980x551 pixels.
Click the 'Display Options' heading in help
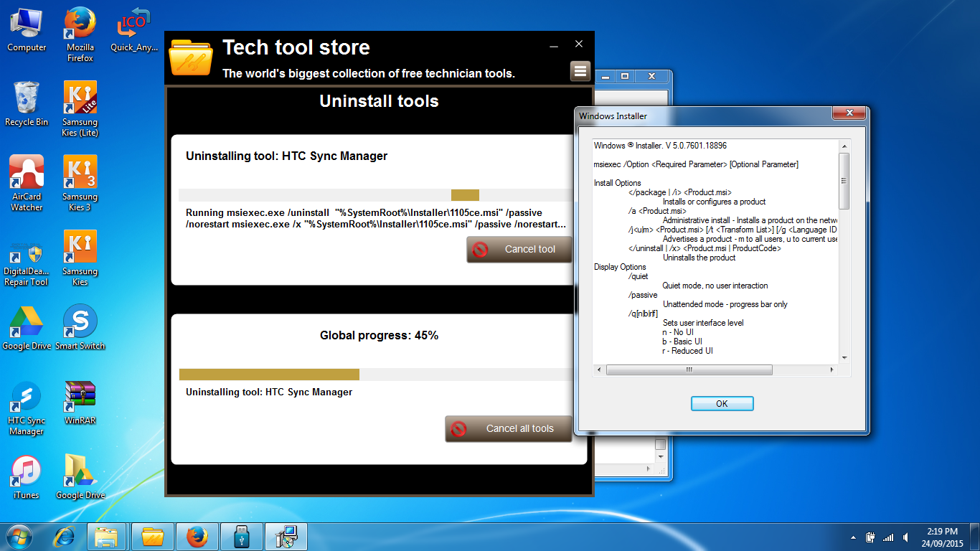pyautogui.click(x=620, y=267)
